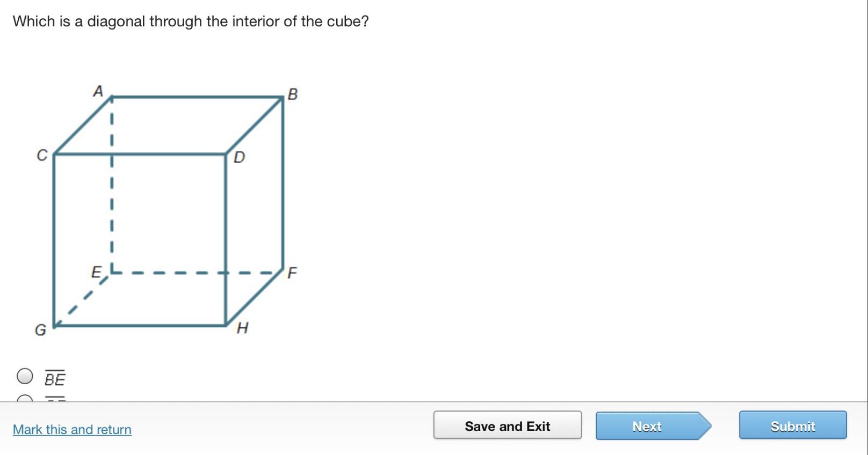Image resolution: width=868 pixels, height=455 pixels.
Task: Click vertex label C on the cube
Action: tap(42, 155)
